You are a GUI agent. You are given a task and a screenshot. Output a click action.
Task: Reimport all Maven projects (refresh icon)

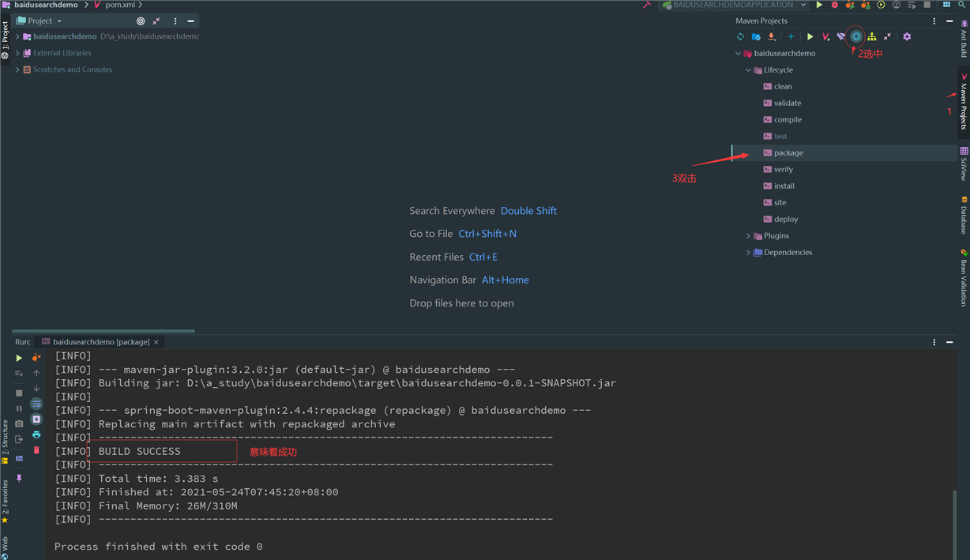coord(740,36)
